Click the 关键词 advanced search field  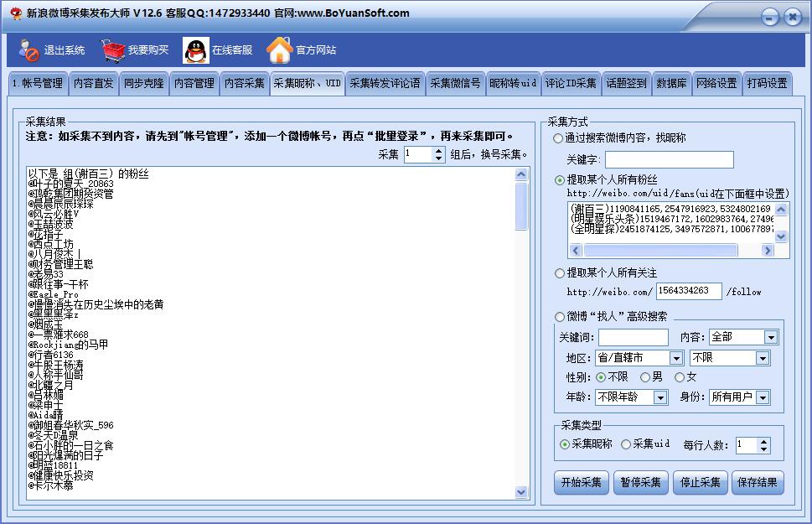pyautogui.click(x=633, y=337)
